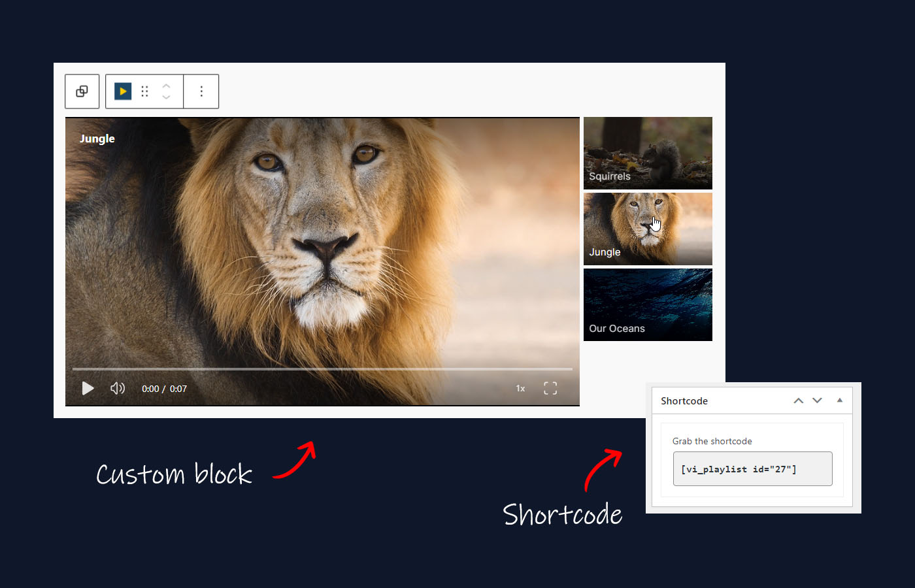Viewport: 915px width, 588px height.
Task: Play the Jungle video
Action: pos(88,389)
